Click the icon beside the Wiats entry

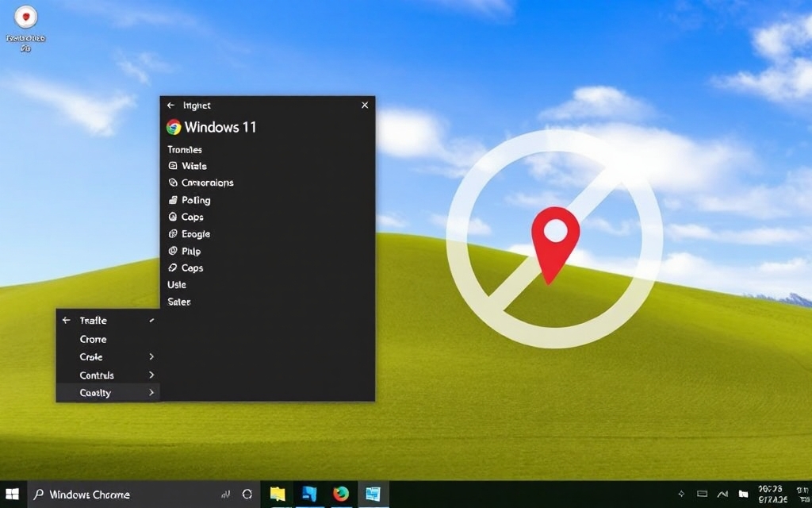[173, 166]
